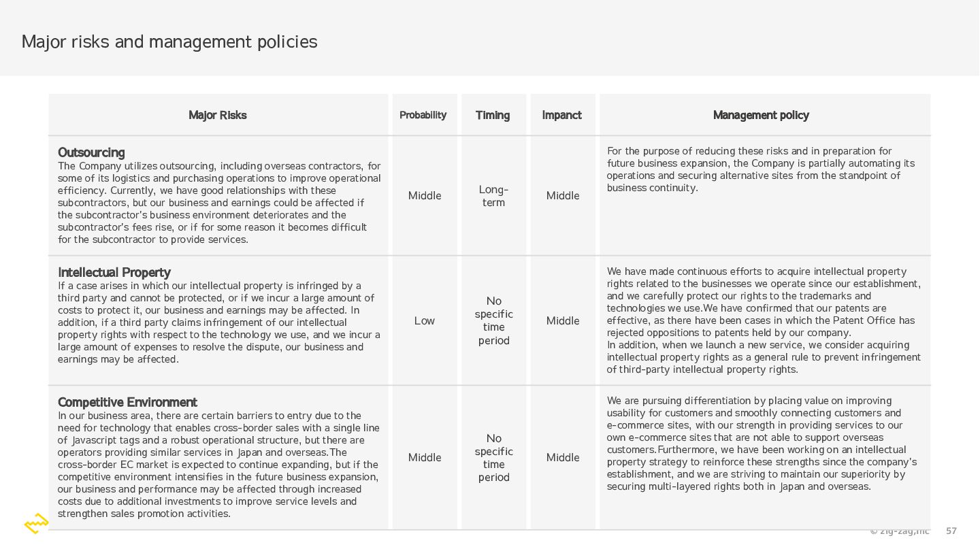Select the slide title 'Major risks and management policies'

pos(169,41)
